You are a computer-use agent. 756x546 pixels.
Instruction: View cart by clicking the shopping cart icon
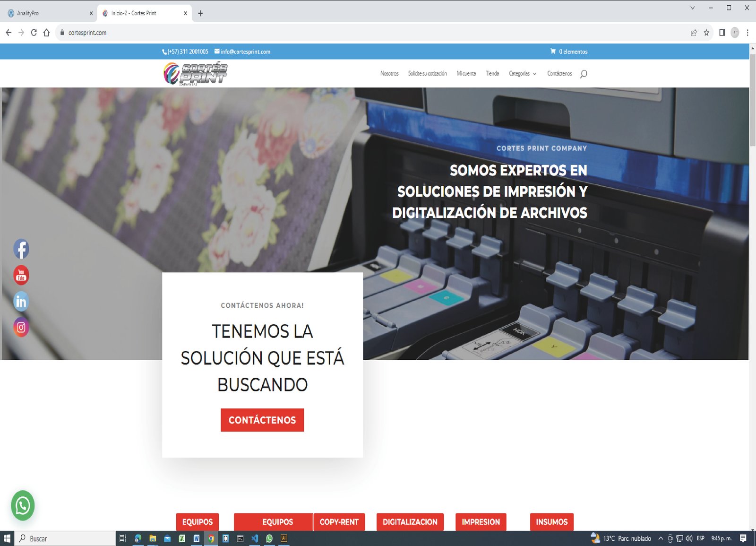click(x=552, y=52)
